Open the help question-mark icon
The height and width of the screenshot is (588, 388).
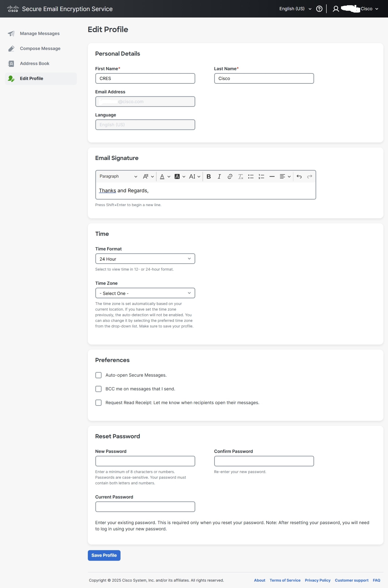319,9
